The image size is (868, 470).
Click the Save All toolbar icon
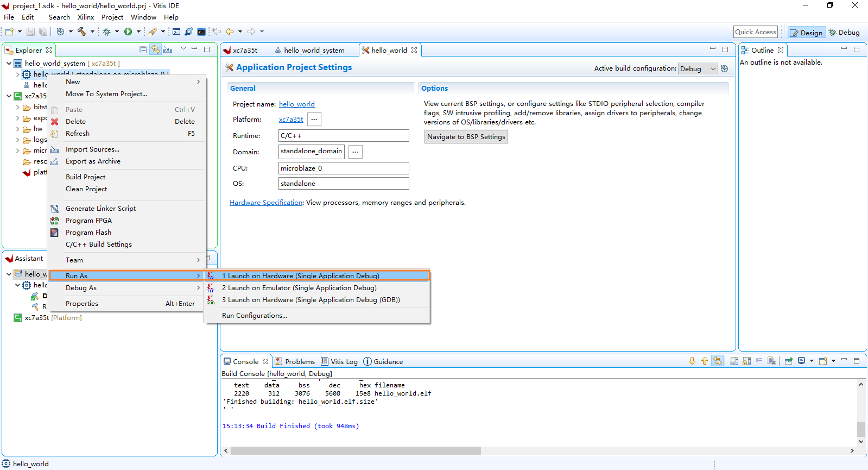pyautogui.click(x=43, y=32)
